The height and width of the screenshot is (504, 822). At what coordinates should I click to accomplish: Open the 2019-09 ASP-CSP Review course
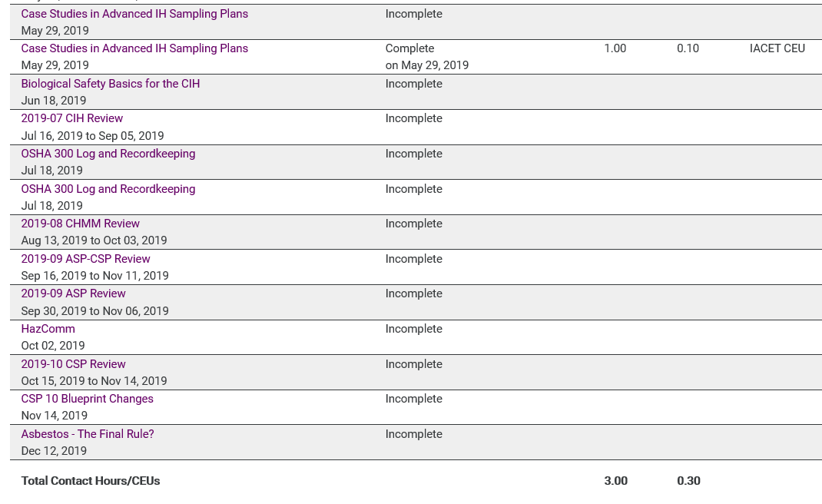(x=85, y=259)
